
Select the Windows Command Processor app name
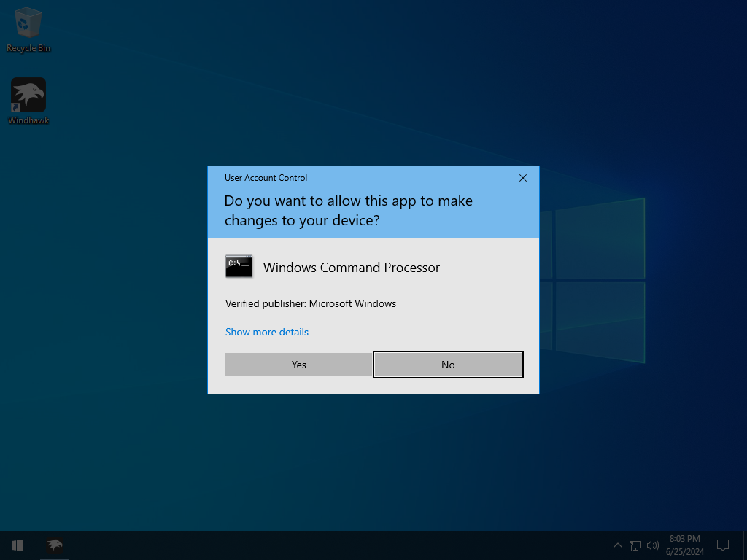(352, 267)
